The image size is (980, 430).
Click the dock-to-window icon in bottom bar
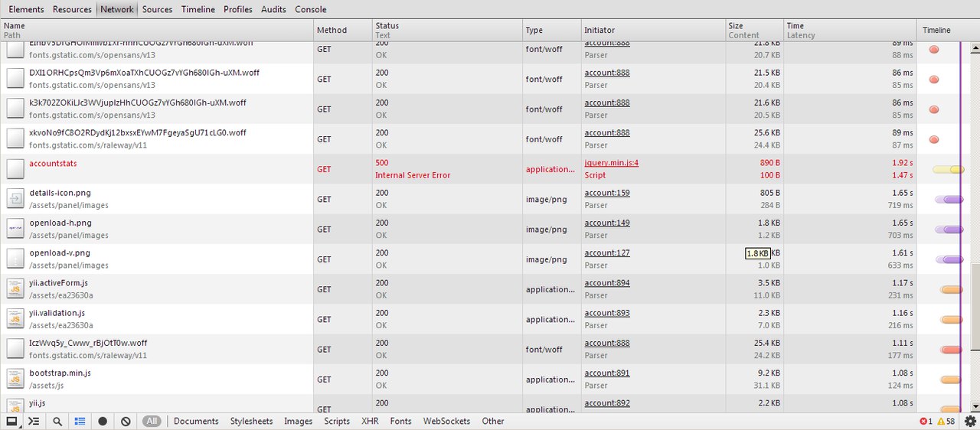(x=11, y=421)
